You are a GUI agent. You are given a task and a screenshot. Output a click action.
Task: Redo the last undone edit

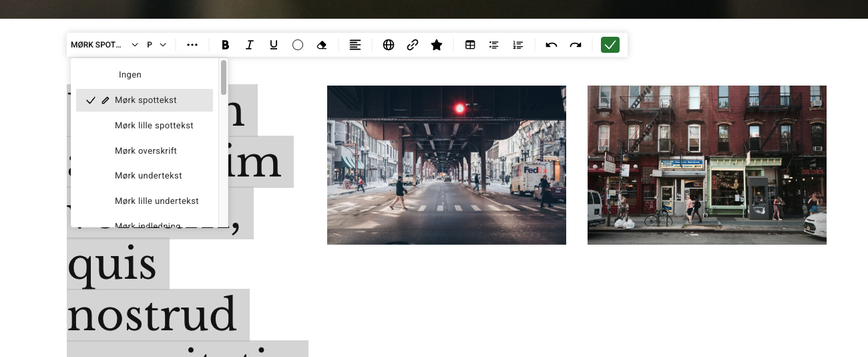coord(576,45)
